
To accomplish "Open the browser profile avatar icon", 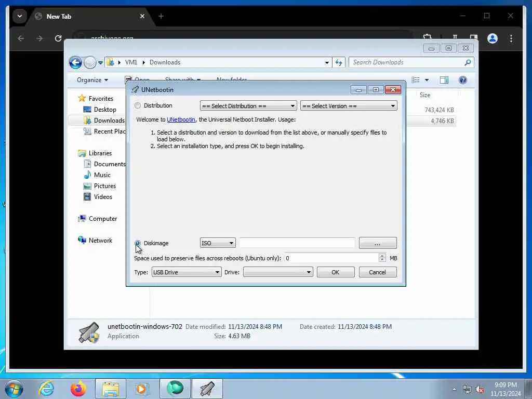I will pos(493,38).
